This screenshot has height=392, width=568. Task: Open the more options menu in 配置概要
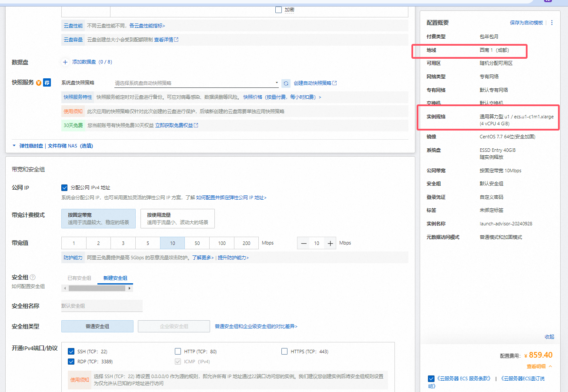point(552,23)
